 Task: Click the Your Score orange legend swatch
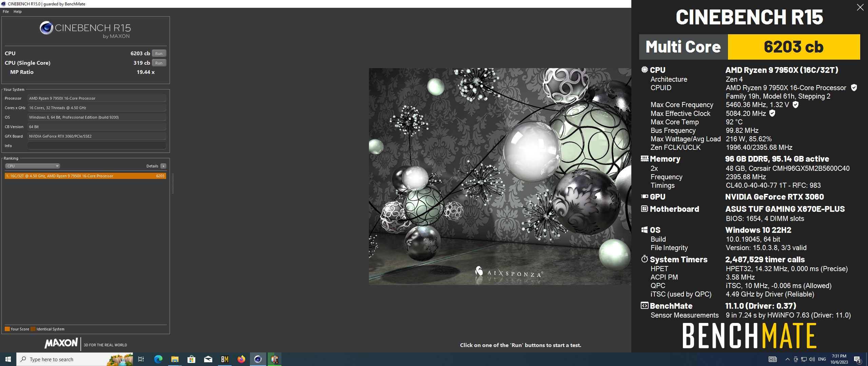point(7,329)
